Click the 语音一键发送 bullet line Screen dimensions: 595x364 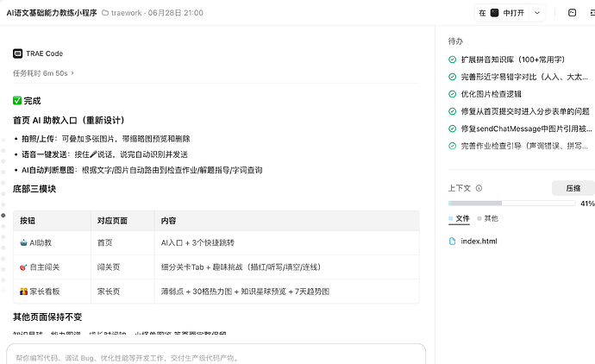click(104, 154)
